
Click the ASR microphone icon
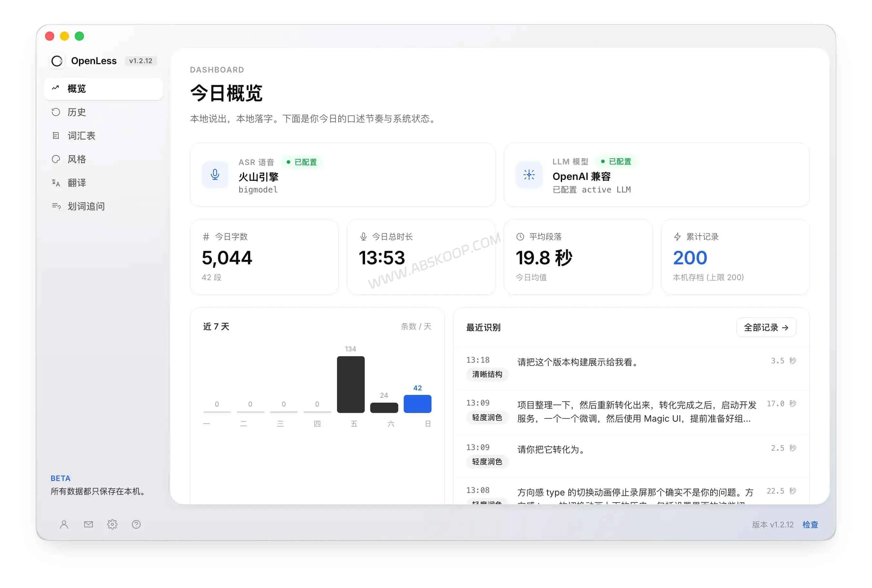point(215,175)
